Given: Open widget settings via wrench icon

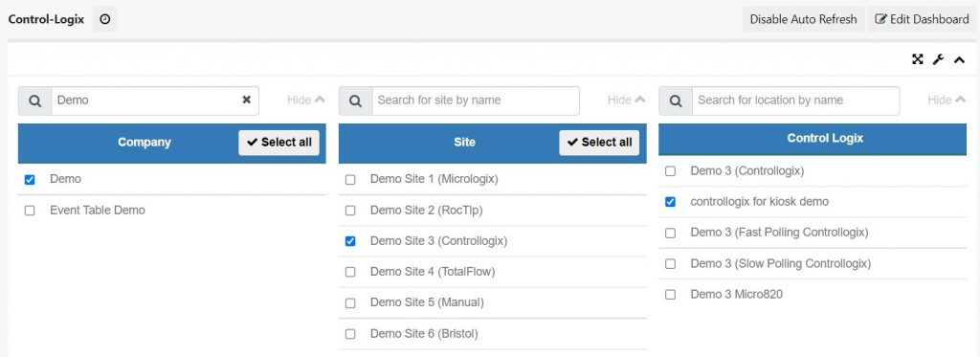Looking at the screenshot, I should pos(938,59).
